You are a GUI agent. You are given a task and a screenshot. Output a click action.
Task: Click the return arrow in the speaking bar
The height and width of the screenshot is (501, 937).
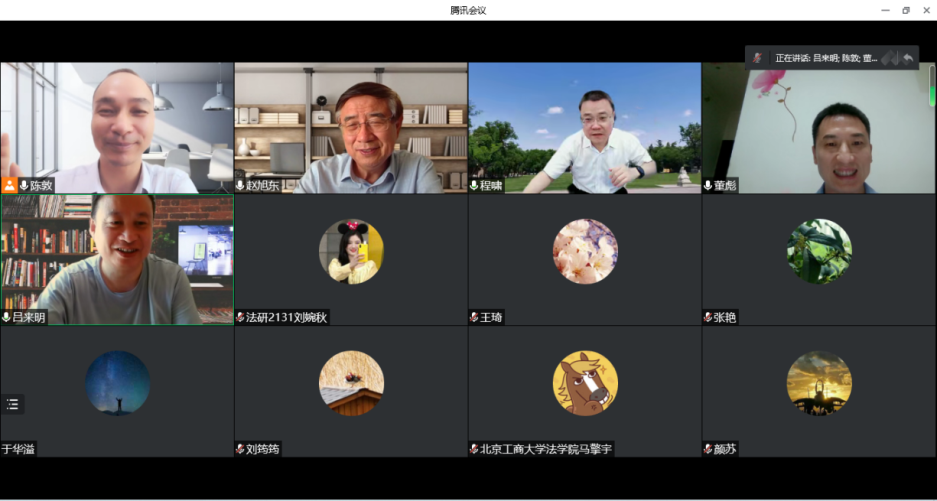[908, 58]
